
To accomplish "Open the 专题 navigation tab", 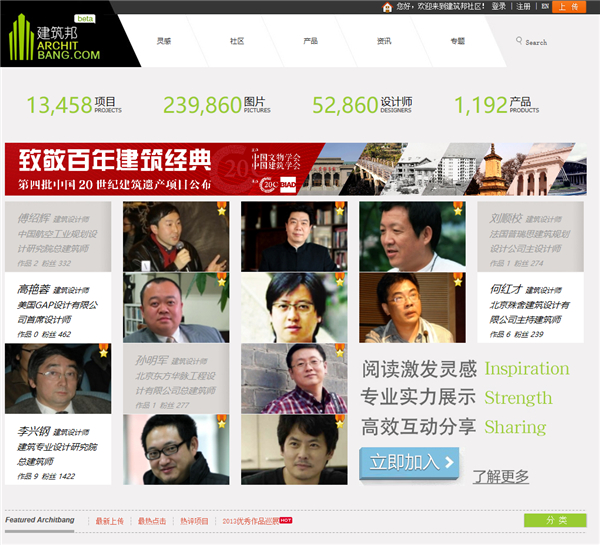I will point(457,41).
